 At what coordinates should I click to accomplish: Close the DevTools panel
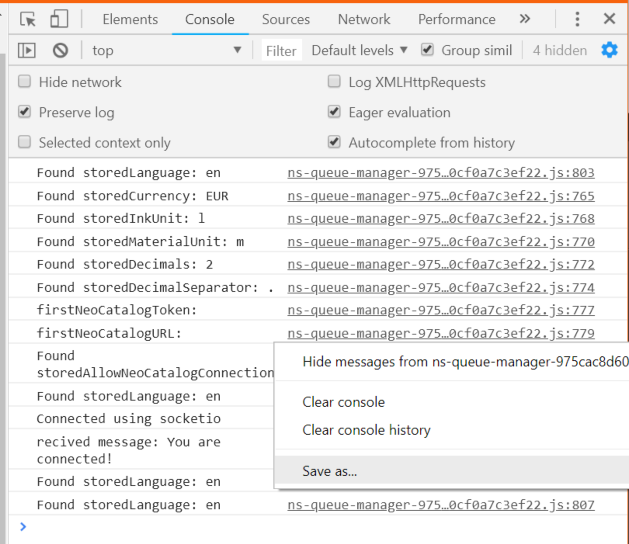[609, 18]
